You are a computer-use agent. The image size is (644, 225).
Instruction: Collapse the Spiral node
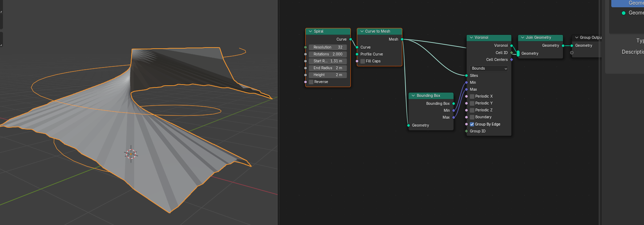pyautogui.click(x=310, y=32)
